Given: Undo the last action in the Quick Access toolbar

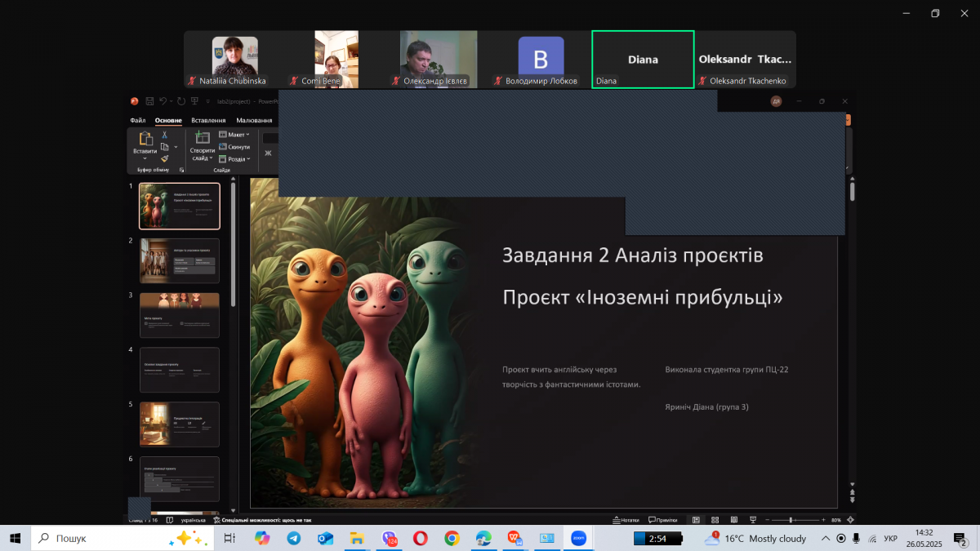Looking at the screenshot, I should pyautogui.click(x=163, y=101).
